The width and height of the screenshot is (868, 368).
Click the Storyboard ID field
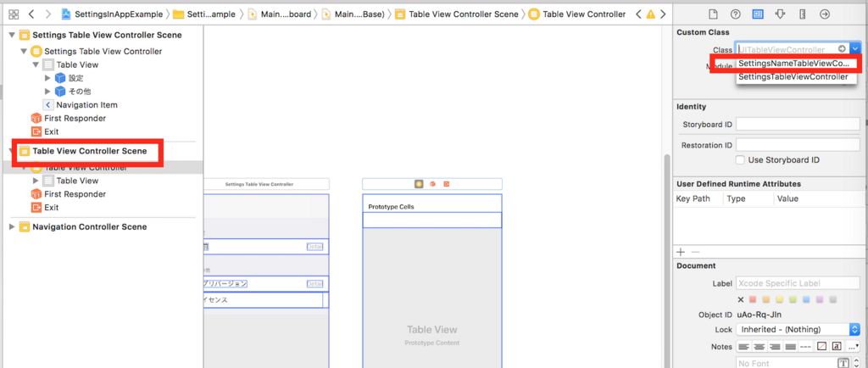click(798, 125)
